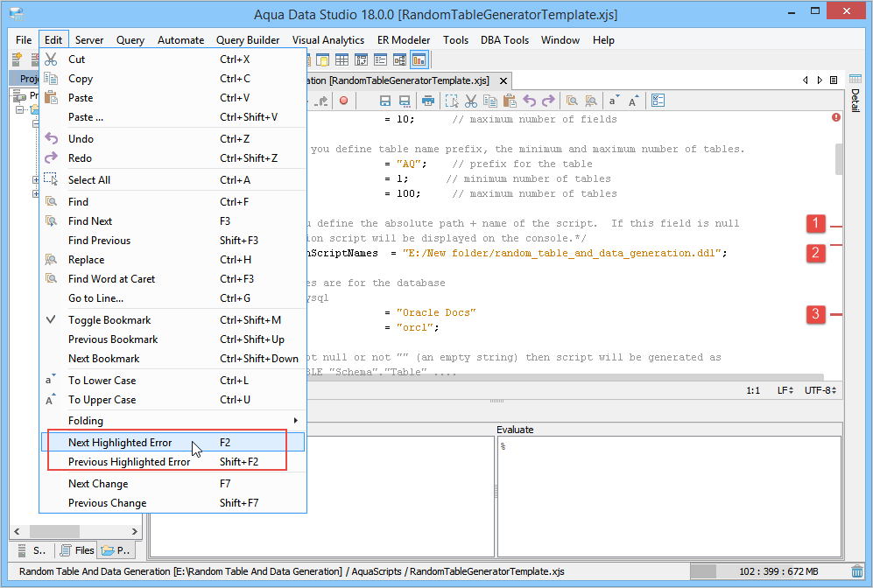The image size is (873, 588).
Task: Open the DBA Tools menu
Action: pyautogui.click(x=504, y=40)
